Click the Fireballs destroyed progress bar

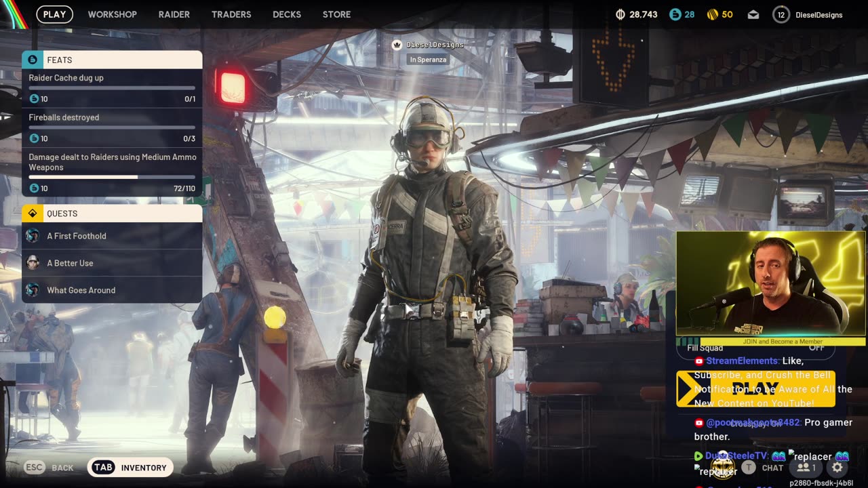click(x=112, y=127)
